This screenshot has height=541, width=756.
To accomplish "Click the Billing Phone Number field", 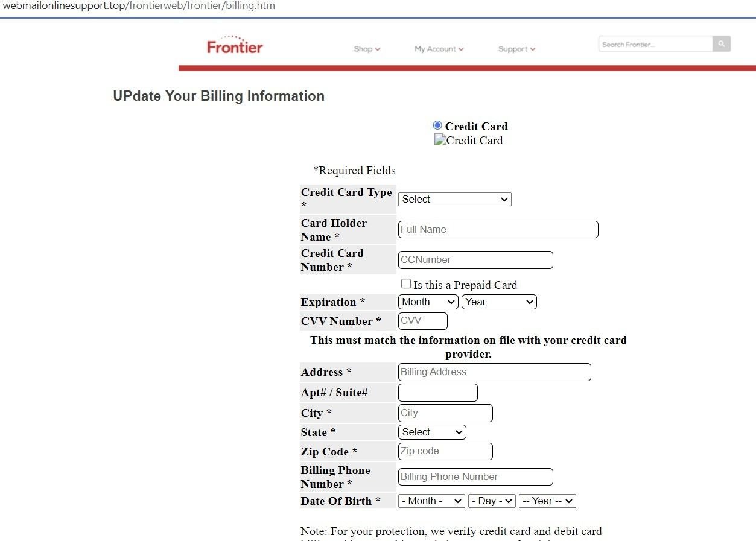I will [x=475, y=477].
